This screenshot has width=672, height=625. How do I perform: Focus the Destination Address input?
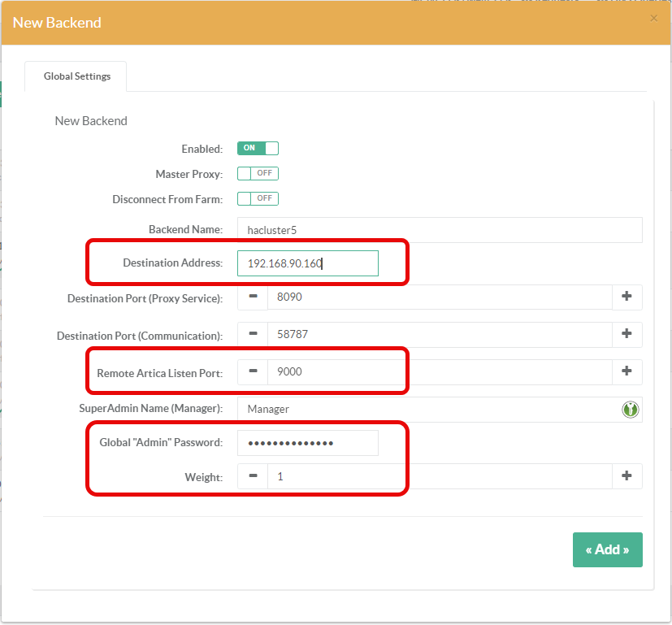307,263
